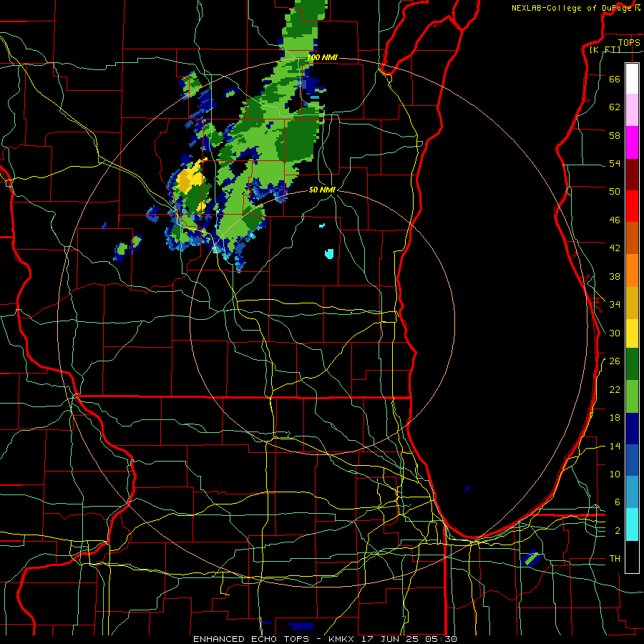Click the dark green 26 kft swatch

(x=632, y=364)
